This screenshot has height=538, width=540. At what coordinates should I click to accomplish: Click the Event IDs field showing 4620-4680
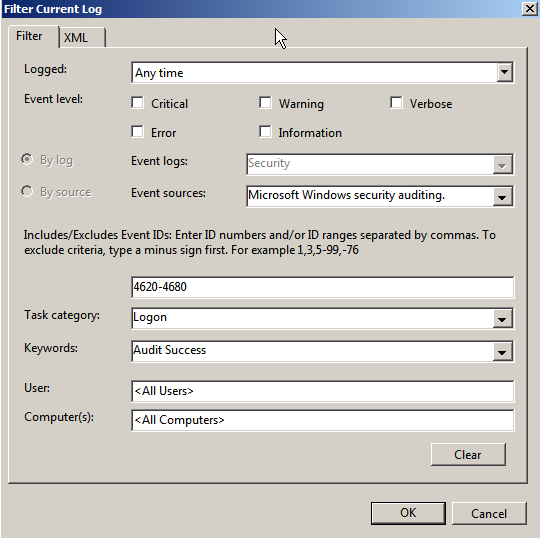(323, 287)
